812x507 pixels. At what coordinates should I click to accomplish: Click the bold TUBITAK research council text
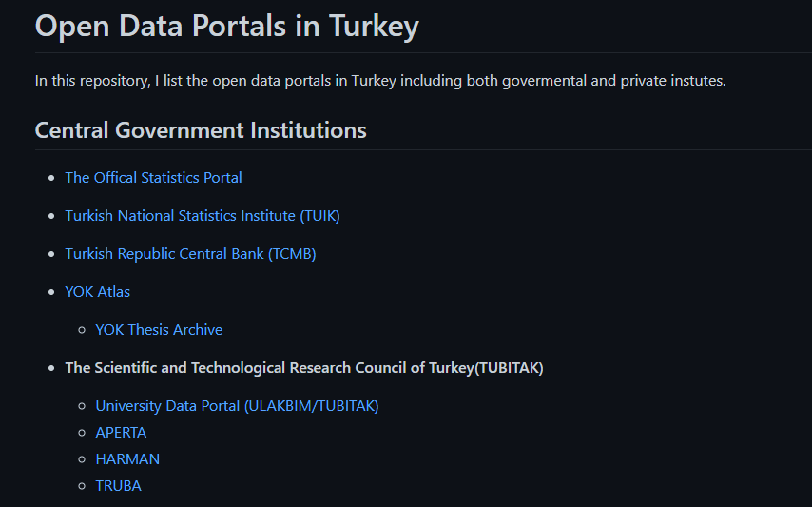click(x=304, y=368)
